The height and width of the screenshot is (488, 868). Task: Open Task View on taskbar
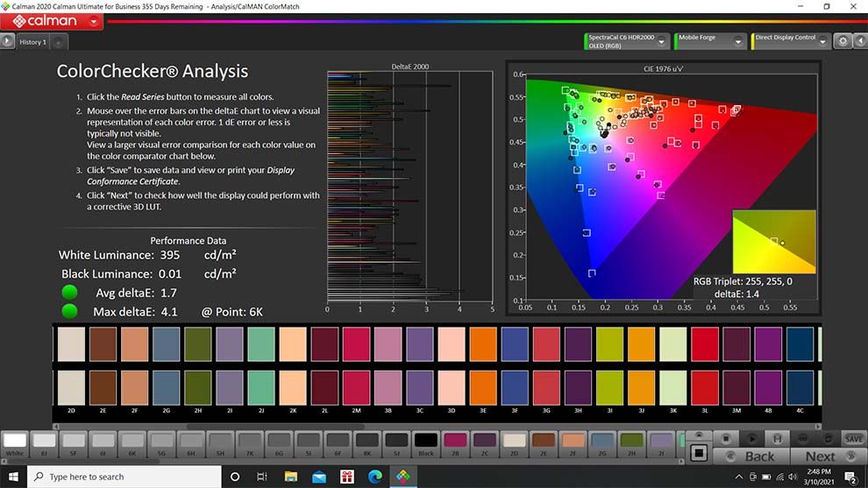click(262, 477)
